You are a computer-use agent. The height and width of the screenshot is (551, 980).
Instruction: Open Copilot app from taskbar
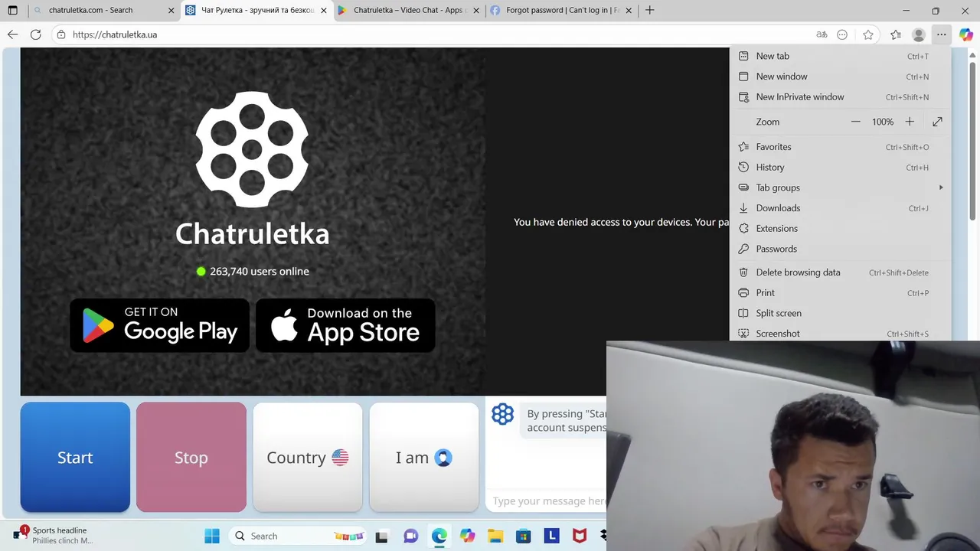coord(467,536)
